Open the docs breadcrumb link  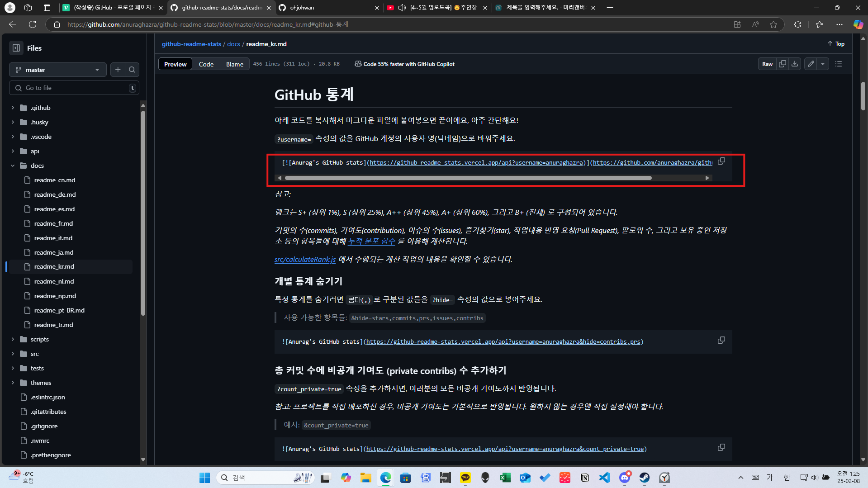[x=233, y=44]
